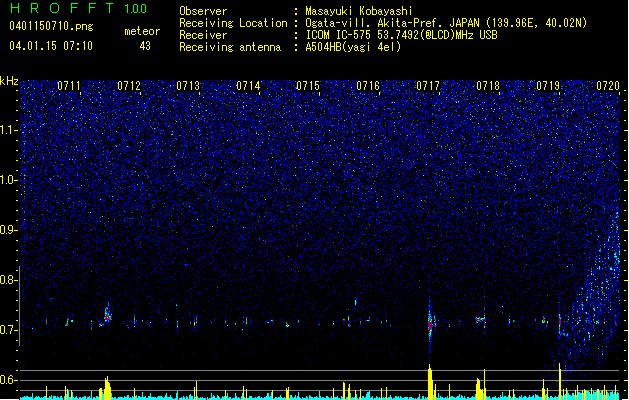This screenshot has height=400, width=629.
Task: Click the meteor echo burst near 0712
Action: 107,315
